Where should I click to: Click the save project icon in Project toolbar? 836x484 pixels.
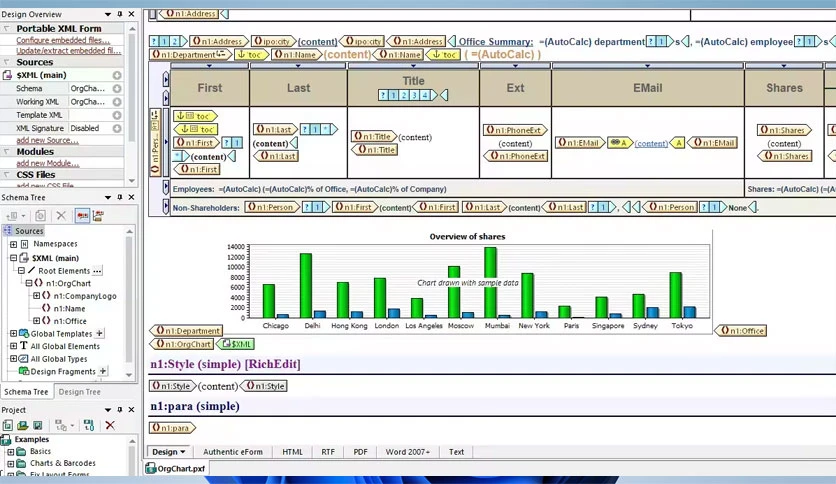tap(37, 425)
